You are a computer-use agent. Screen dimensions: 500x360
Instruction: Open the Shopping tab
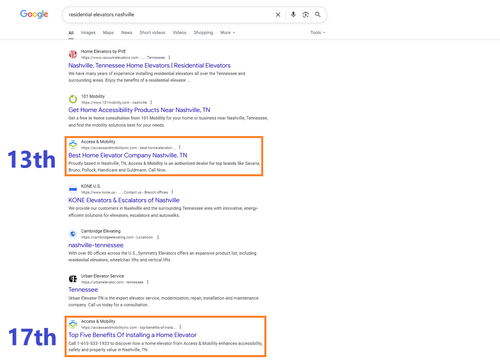(x=203, y=33)
